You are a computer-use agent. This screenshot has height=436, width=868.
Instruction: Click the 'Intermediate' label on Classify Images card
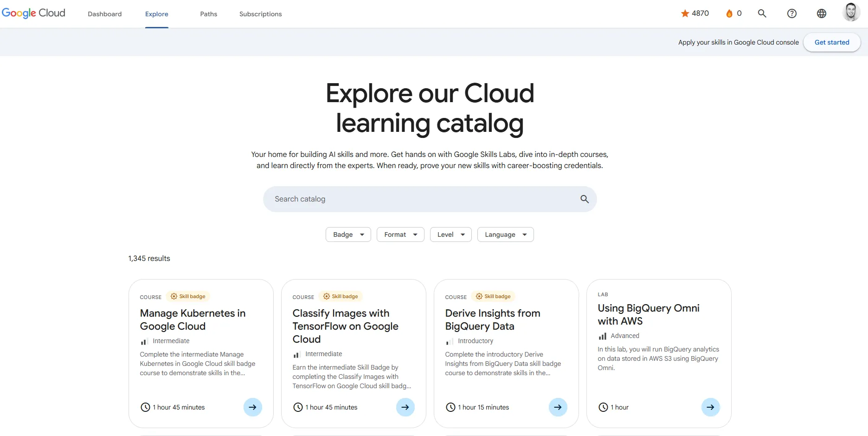pos(324,354)
